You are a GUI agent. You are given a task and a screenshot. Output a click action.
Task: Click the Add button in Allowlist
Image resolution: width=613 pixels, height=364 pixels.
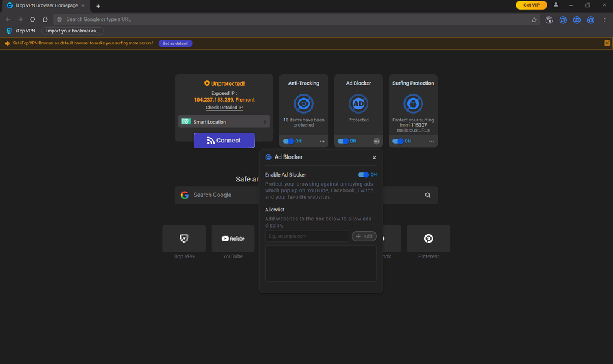pos(364,236)
